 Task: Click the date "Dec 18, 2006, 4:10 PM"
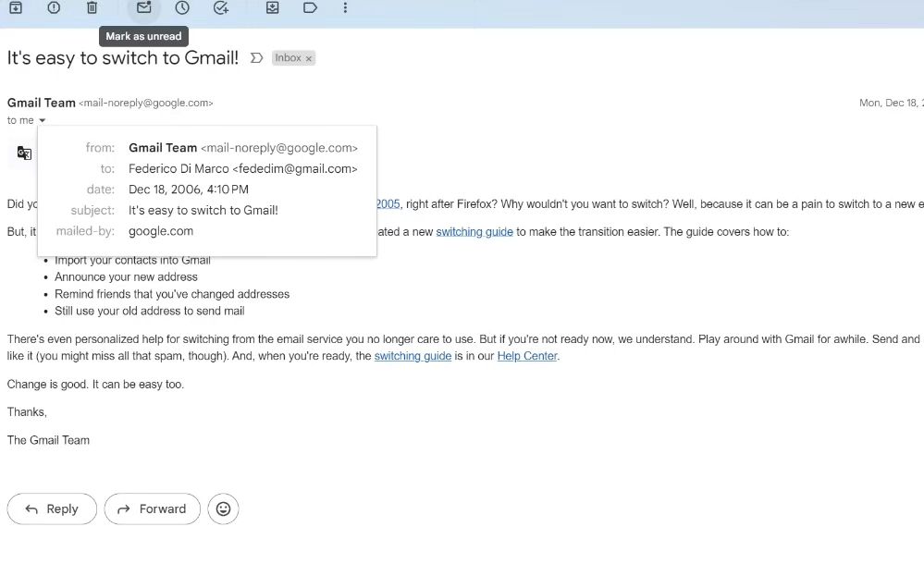pyautogui.click(x=189, y=189)
